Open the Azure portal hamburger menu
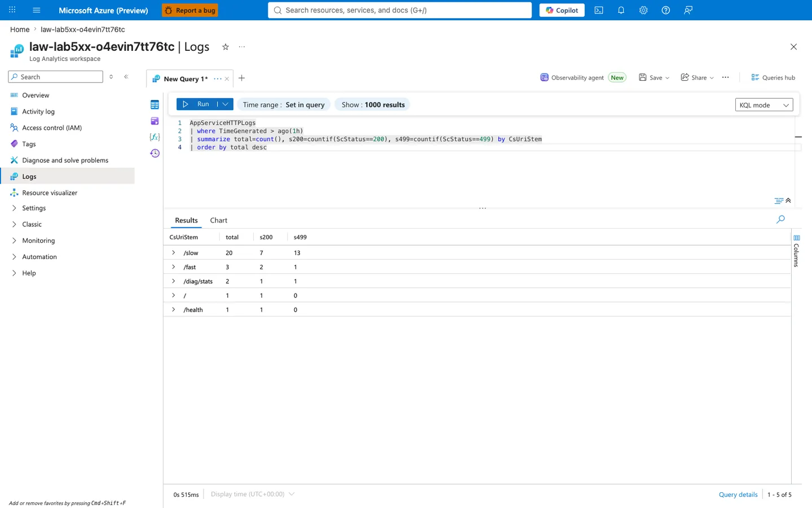The image size is (812, 508). (x=37, y=10)
